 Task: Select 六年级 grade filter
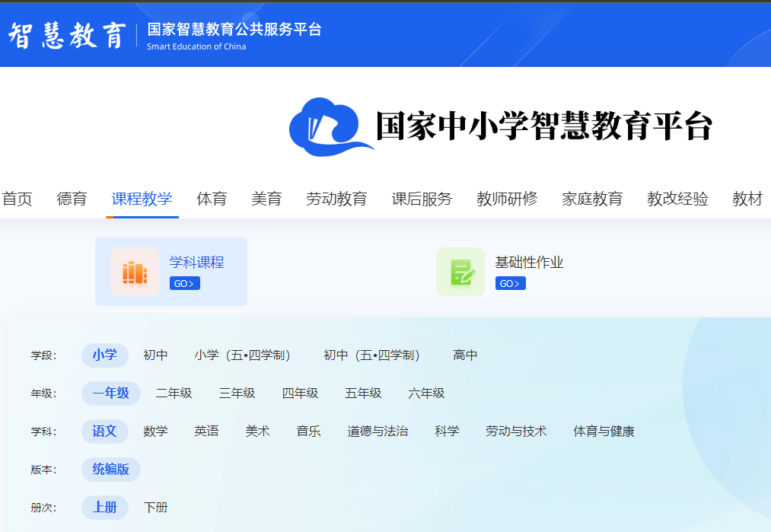pyautogui.click(x=426, y=393)
